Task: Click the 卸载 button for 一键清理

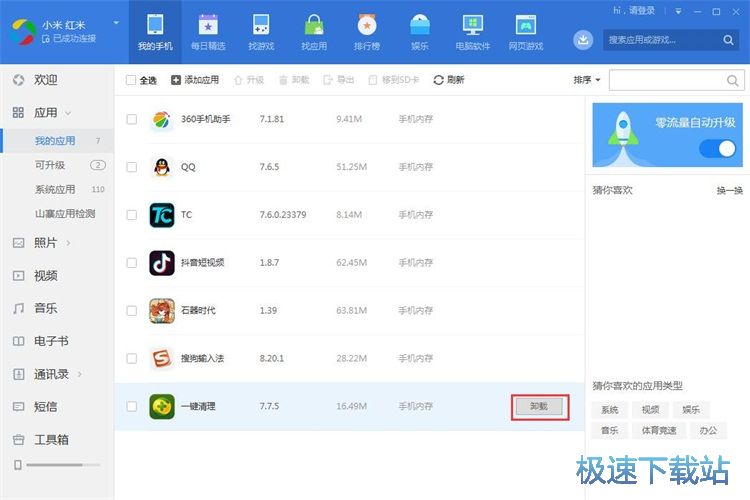Action: (540, 407)
